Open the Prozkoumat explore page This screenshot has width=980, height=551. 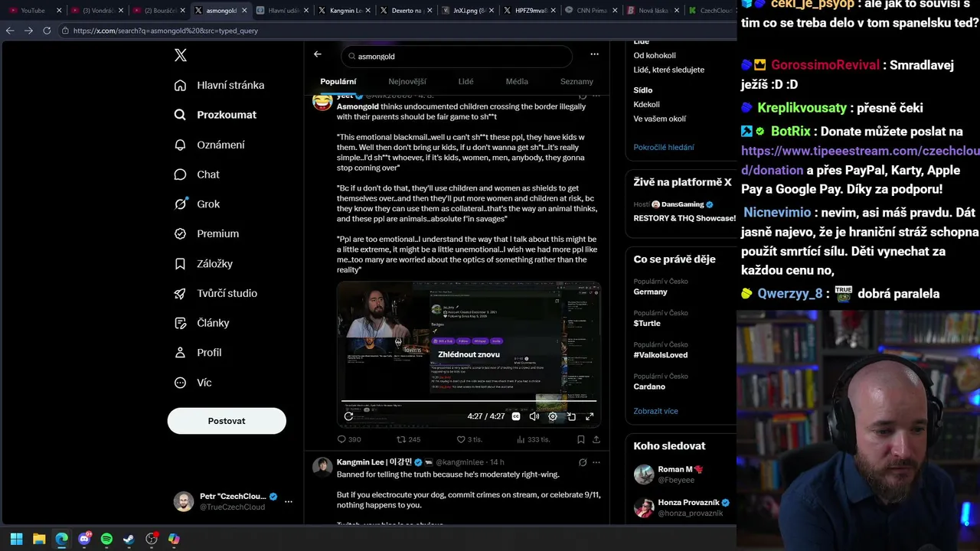[215, 115]
